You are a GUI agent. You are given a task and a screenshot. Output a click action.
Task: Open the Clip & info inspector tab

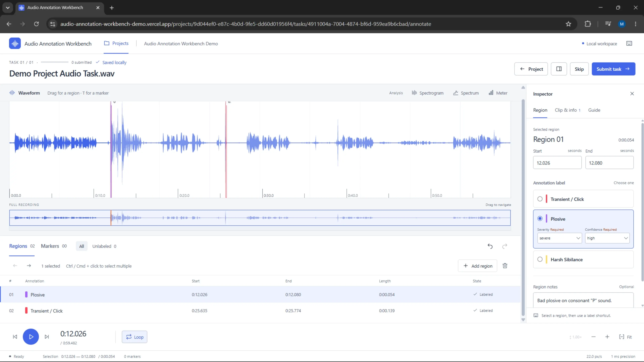[568, 110]
